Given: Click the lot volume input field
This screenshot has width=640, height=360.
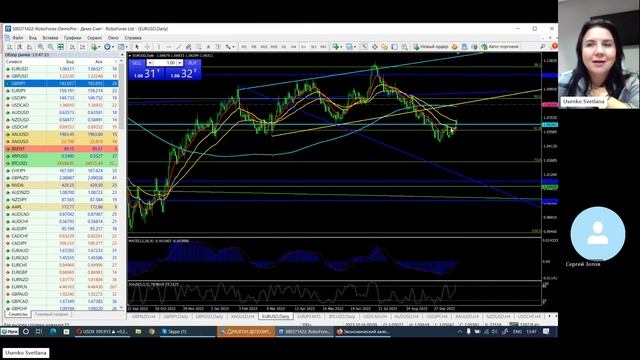Looking at the screenshot, I should pos(165,62).
